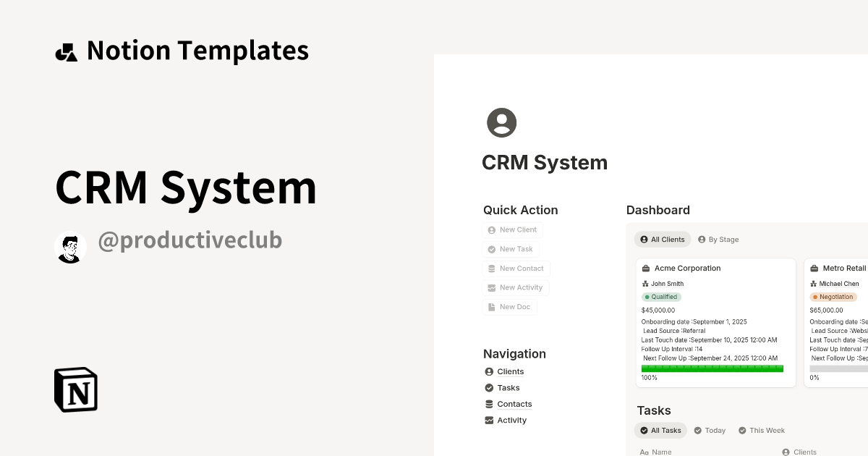868x456 pixels.
Task: Click the @productiveclub author link
Action: tap(190, 240)
